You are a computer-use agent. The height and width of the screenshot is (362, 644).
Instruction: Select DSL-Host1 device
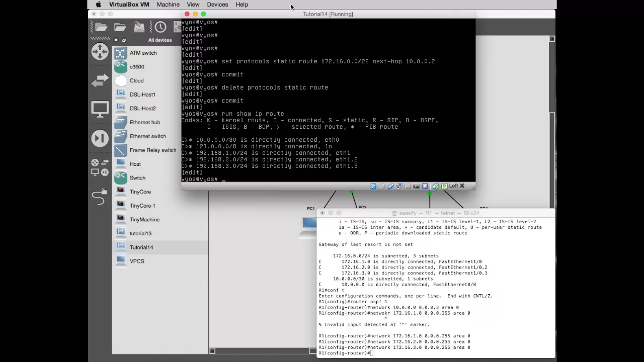click(160, 95)
